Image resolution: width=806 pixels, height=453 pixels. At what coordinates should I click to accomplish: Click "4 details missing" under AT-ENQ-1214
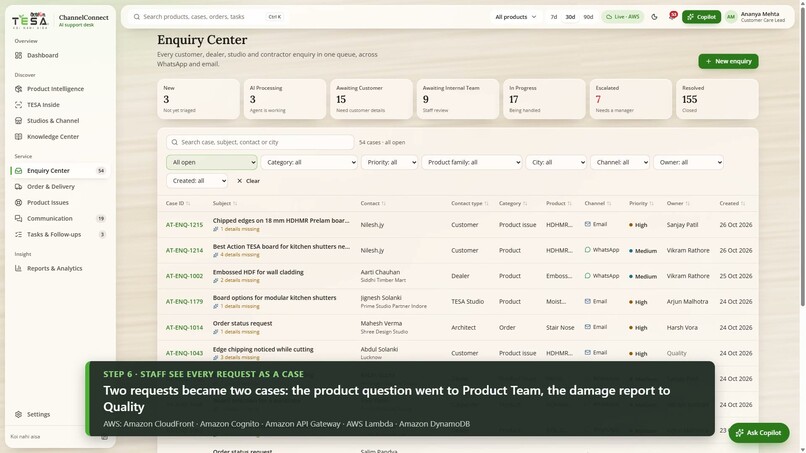(240, 255)
